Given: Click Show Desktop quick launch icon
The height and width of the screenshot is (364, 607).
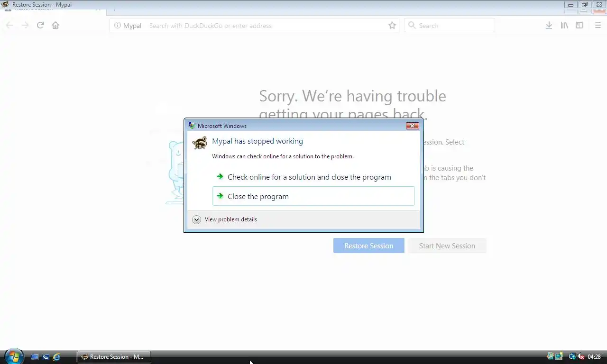Looking at the screenshot, I should coord(35,357).
